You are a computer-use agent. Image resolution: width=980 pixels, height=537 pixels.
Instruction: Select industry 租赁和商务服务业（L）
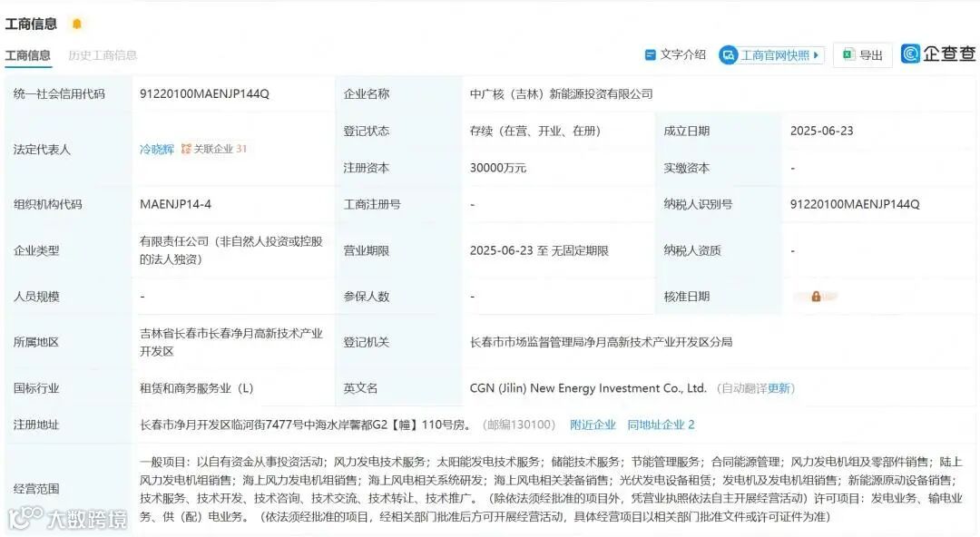[x=196, y=388]
